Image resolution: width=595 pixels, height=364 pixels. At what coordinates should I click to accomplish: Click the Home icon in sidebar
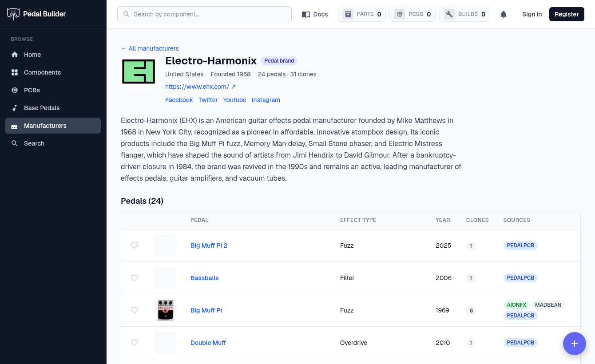15,55
